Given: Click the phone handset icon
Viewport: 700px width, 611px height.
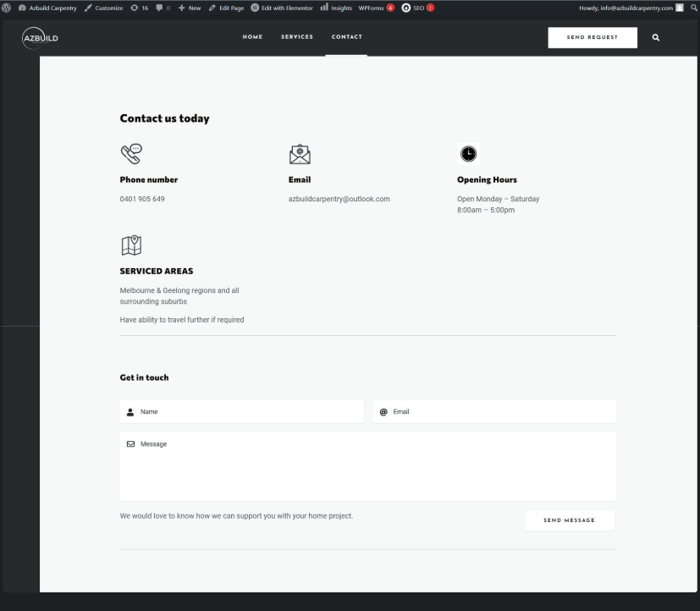Looking at the screenshot, I should [132, 154].
